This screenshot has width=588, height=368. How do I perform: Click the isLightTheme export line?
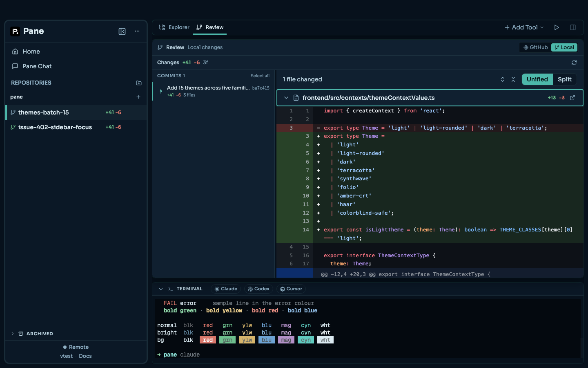[x=430, y=234]
